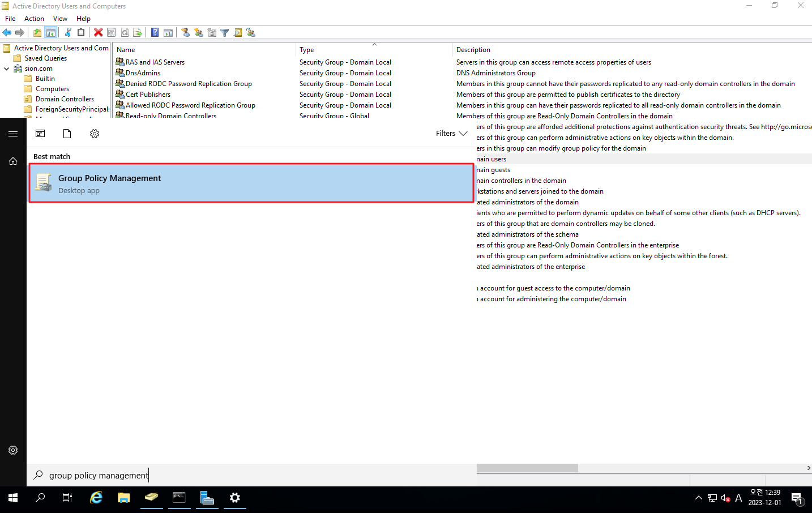Click the search box with 'group policy management'
This screenshot has width=812, height=513.
(251, 475)
